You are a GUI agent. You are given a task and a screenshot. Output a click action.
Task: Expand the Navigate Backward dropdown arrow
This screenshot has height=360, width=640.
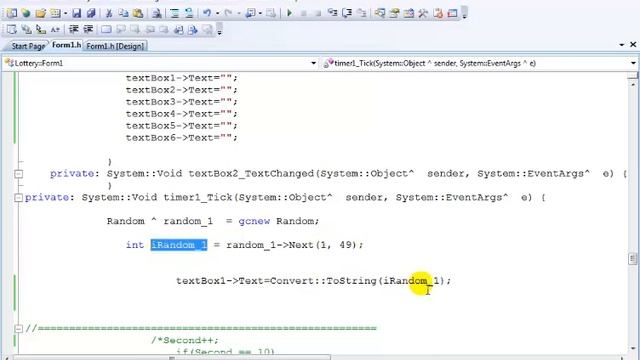(260, 14)
